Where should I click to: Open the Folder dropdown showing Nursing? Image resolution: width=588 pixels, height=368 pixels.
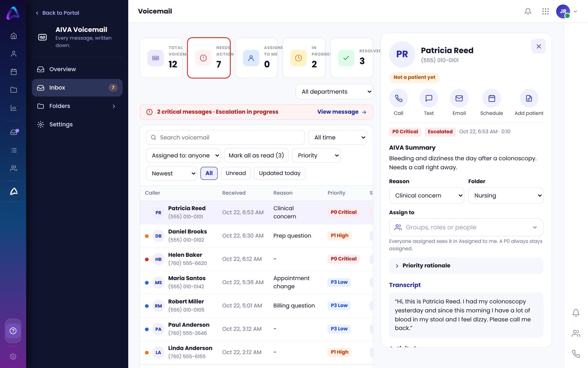tap(506, 195)
